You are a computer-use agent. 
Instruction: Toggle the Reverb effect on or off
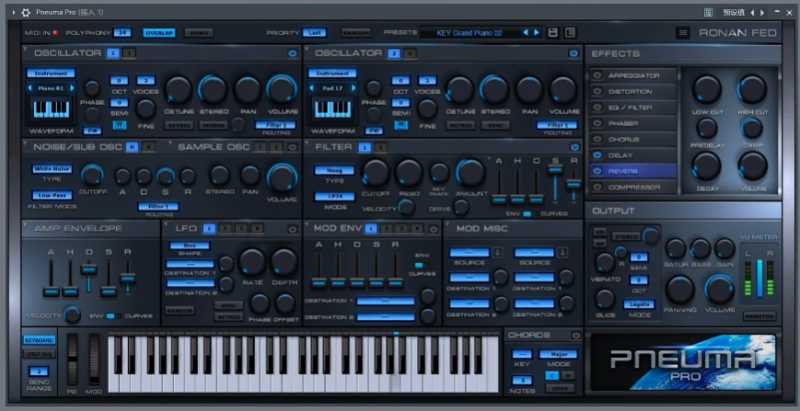click(x=598, y=171)
